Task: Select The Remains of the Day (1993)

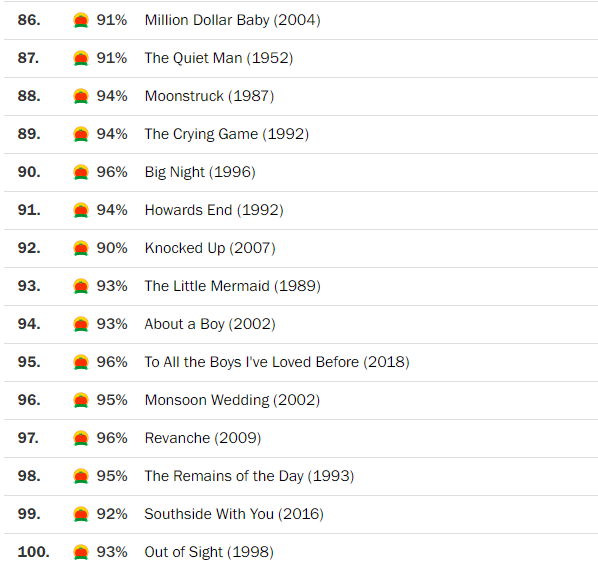Action: click(249, 476)
